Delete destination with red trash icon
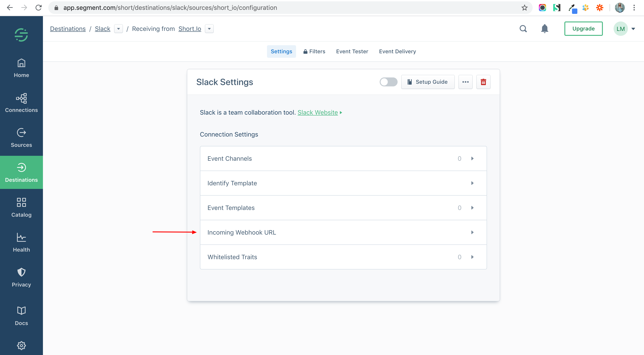 (x=483, y=82)
